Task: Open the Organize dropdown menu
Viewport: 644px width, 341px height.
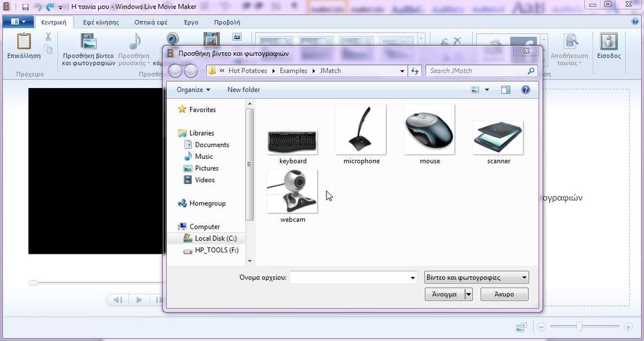Action: pos(194,90)
